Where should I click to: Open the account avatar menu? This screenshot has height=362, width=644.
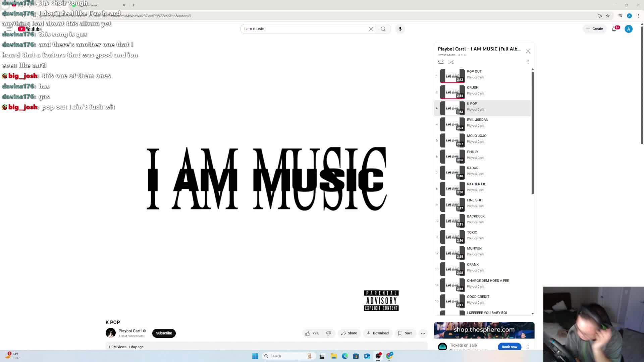click(629, 29)
